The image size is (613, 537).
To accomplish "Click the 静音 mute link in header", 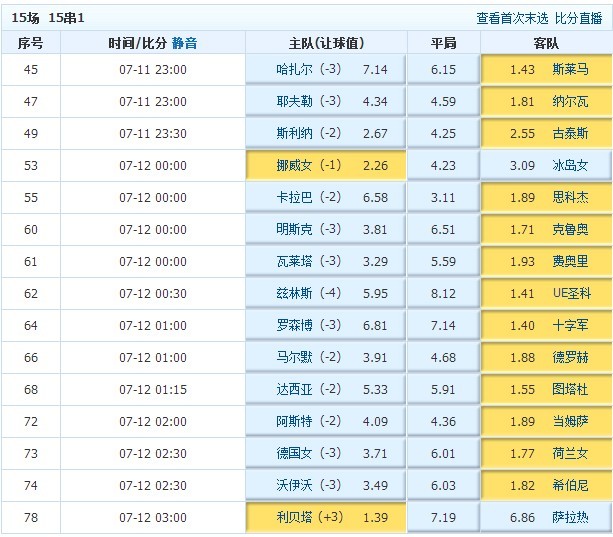I will [x=184, y=43].
